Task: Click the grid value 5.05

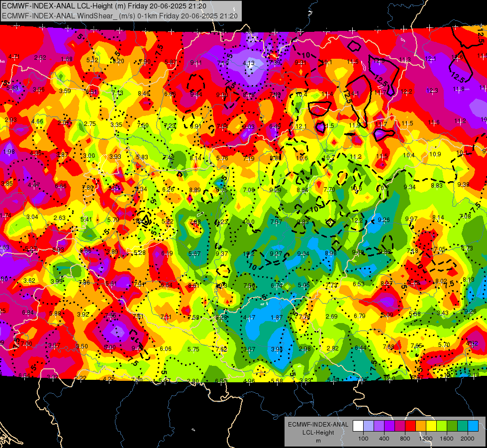Action: pyautogui.click(x=304, y=285)
